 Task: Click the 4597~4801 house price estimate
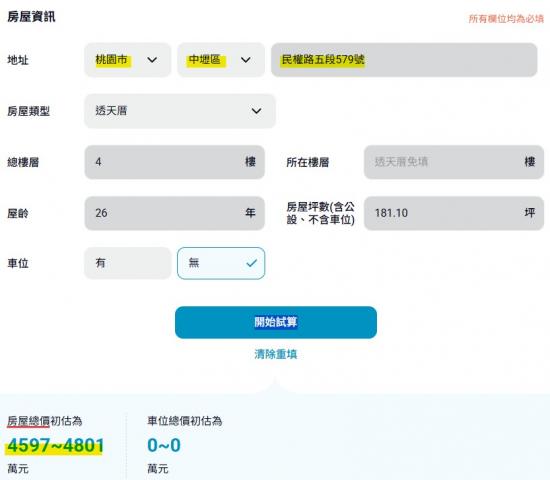coord(56,445)
